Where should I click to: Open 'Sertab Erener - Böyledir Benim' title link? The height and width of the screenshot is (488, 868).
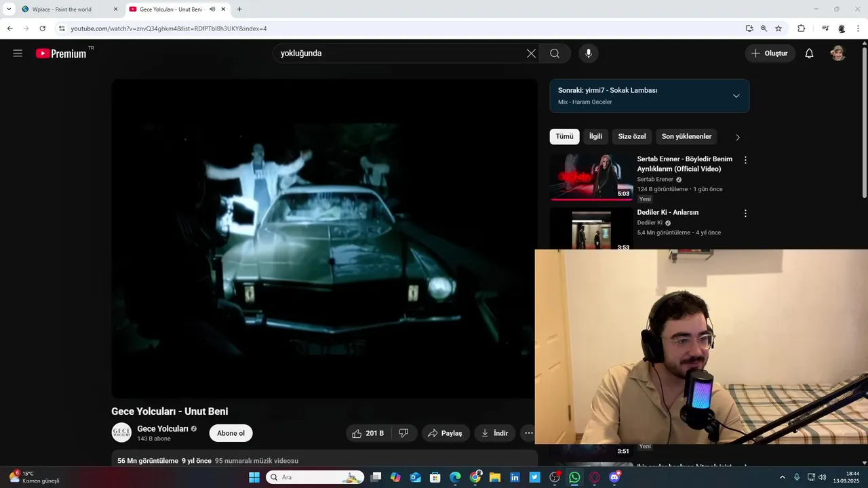click(684, 164)
